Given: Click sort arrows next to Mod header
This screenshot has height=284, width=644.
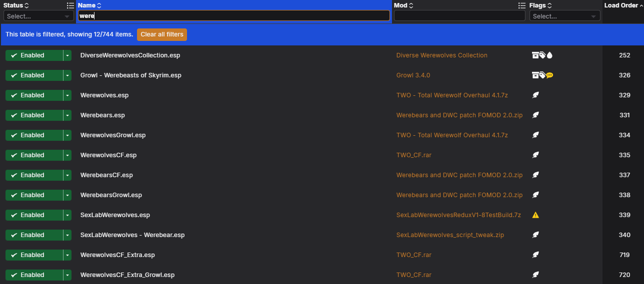Looking at the screenshot, I should coord(411,5).
